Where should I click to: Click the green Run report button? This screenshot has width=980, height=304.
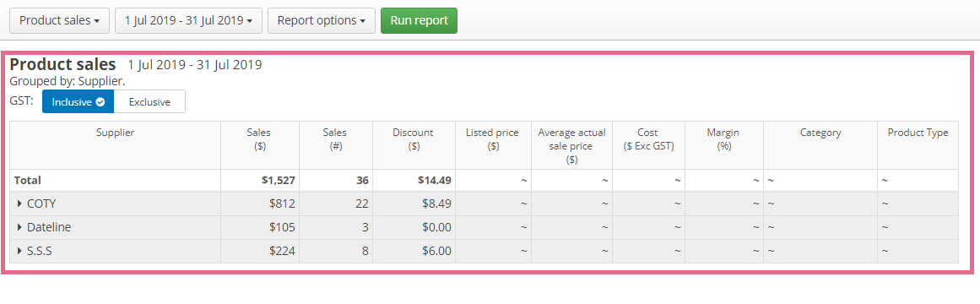419,20
